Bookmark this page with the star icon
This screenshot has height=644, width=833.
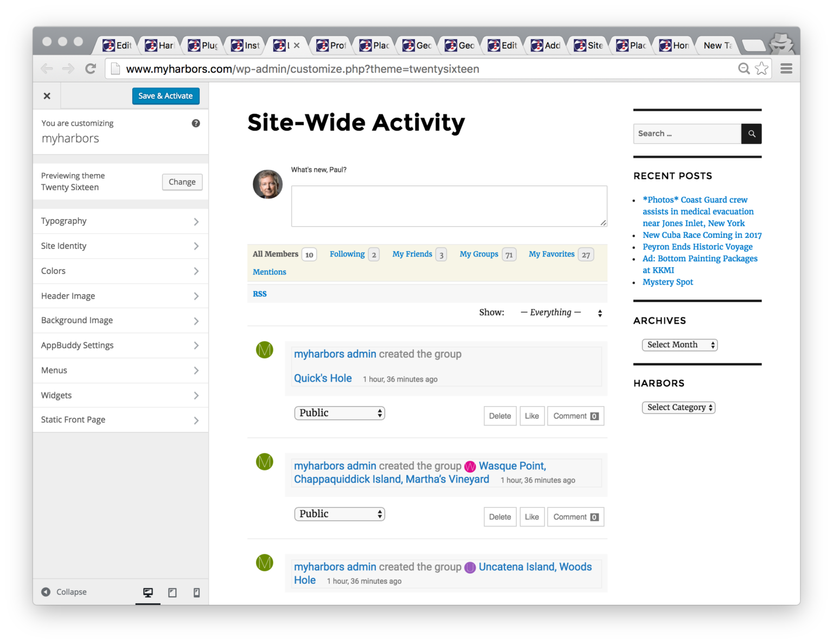pyautogui.click(x=762, y=68)
